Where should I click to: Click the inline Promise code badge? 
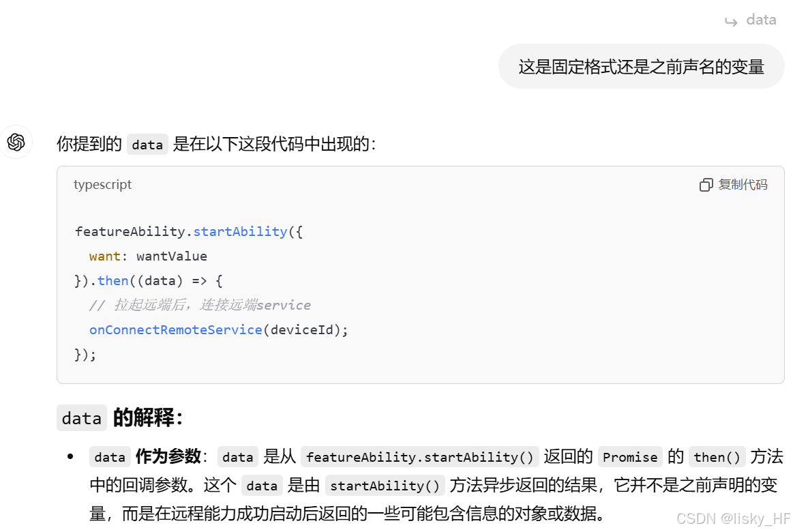coord(629,456)
